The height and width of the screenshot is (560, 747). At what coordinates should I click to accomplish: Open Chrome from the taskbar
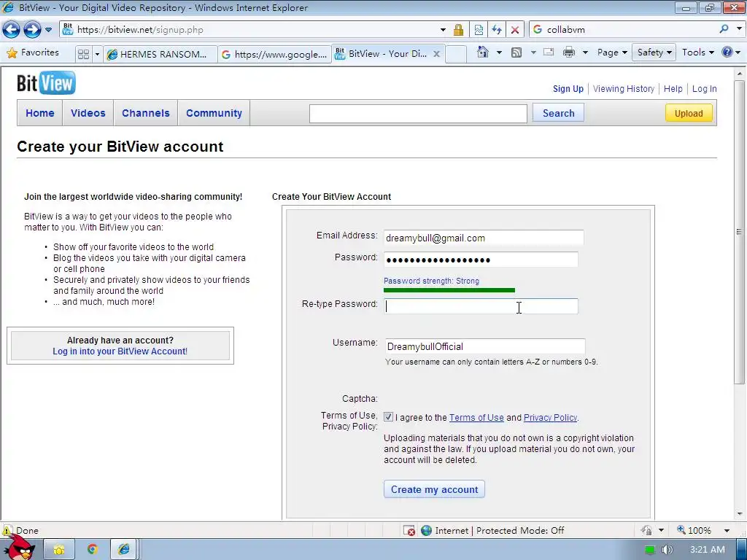pyautogui.click(x=93, y=550)
